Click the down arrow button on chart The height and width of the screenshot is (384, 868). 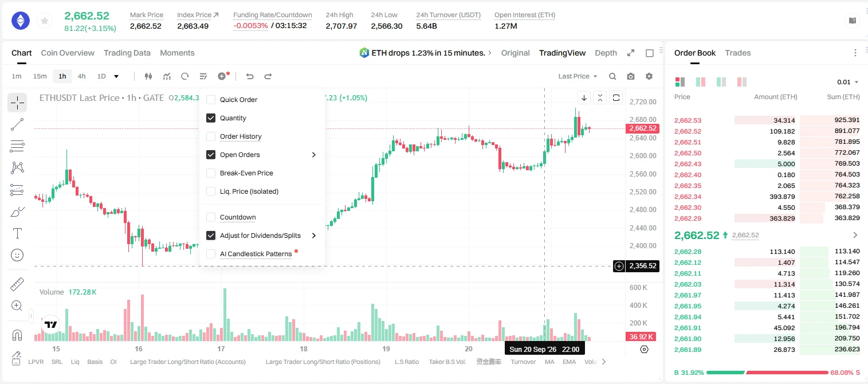[x=584, y=97]
